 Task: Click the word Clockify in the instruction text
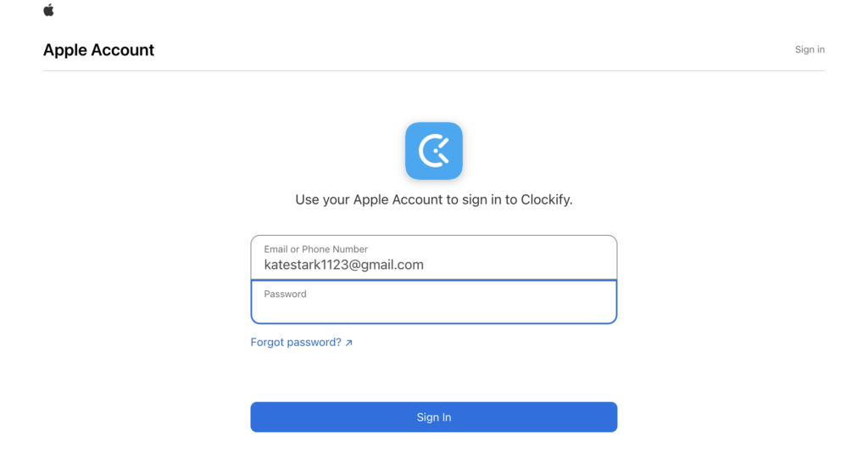click(545, 199)
